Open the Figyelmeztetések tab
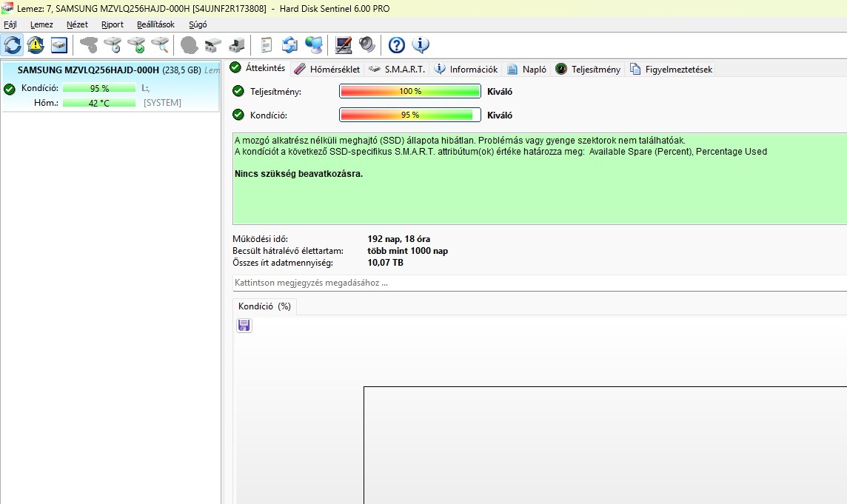Screen dimensions: 847x504 [672, 69]
